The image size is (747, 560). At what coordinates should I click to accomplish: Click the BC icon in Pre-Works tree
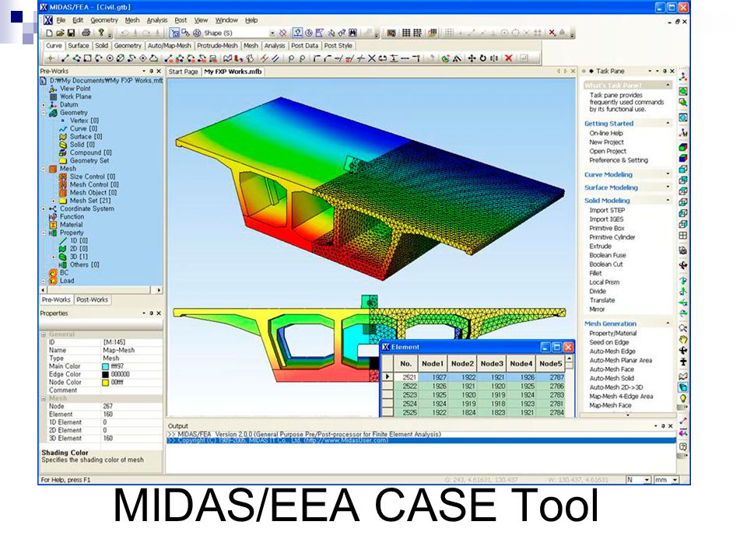[x=53, y=273]
